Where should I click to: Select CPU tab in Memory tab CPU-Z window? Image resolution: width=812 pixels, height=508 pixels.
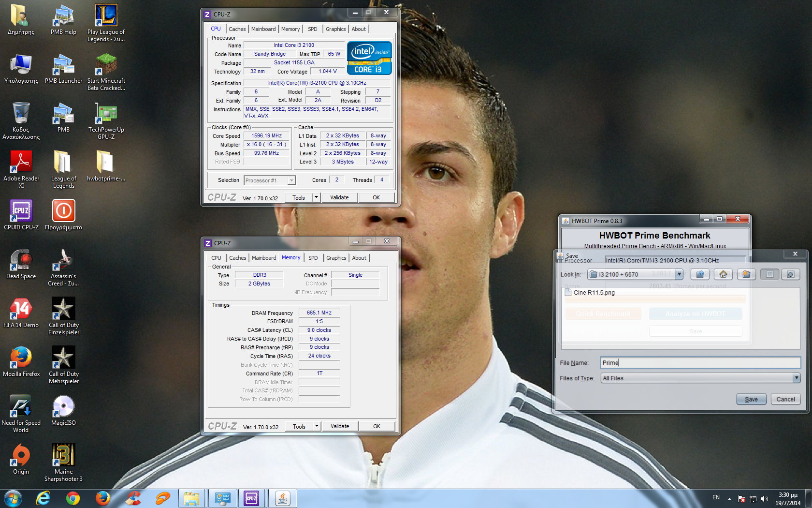click(216, 258)
